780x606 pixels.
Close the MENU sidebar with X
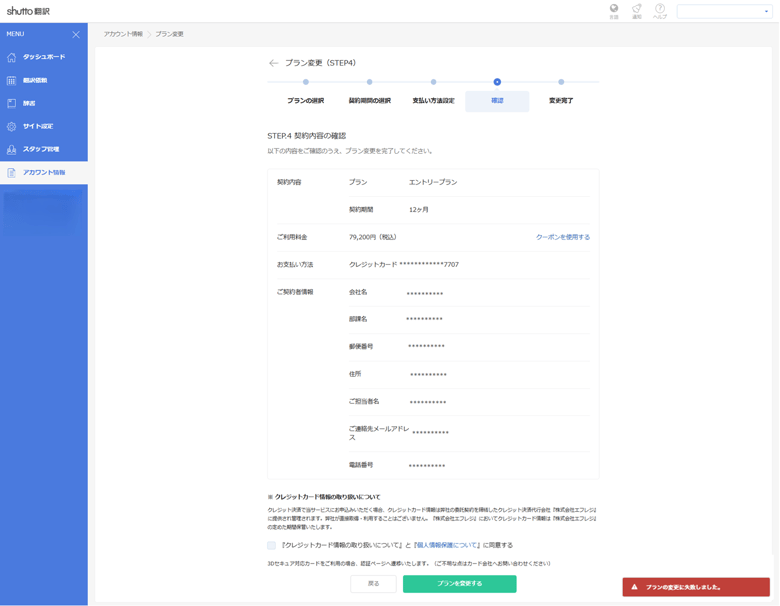76,34
